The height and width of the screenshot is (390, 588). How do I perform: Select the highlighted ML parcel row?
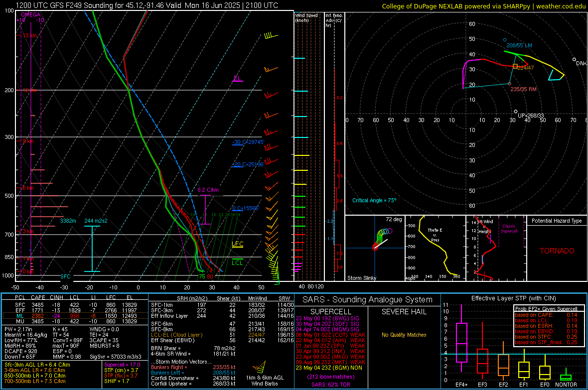tap(75, 316)
